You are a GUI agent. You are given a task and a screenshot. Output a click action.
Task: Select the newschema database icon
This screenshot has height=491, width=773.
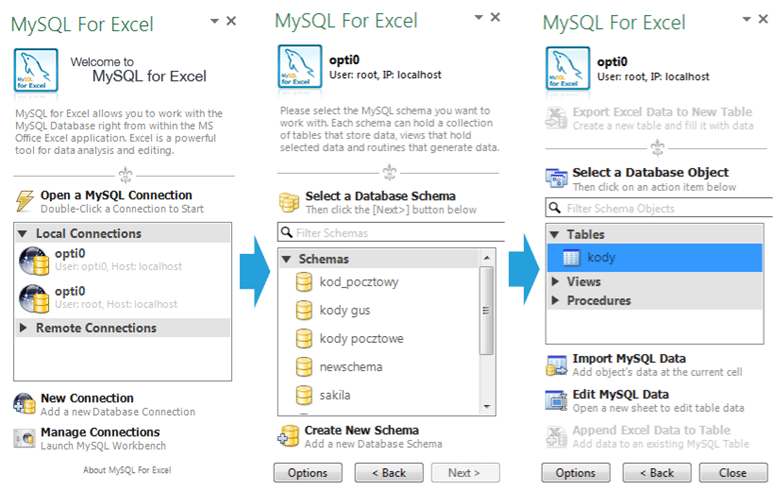(x=304, y=367)
